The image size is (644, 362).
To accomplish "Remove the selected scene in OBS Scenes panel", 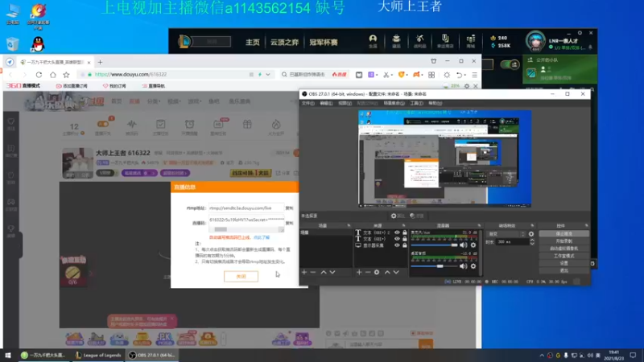I will click(313, 272).
